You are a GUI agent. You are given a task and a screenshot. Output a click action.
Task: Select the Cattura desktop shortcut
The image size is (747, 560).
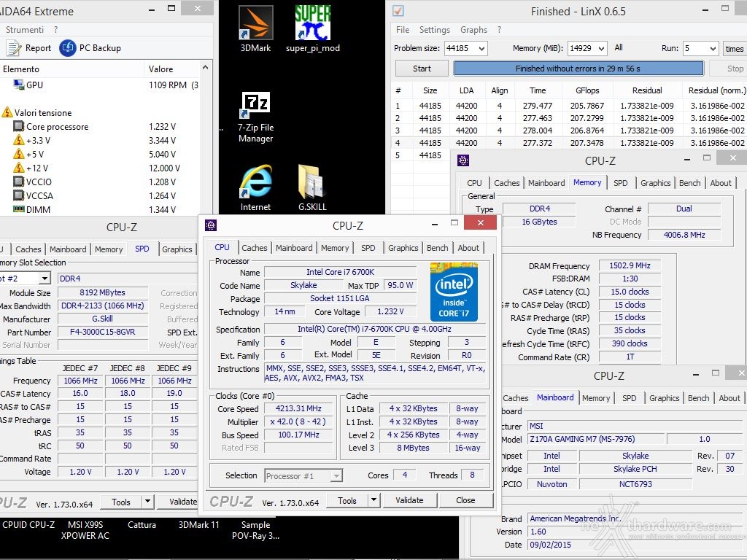142,525
